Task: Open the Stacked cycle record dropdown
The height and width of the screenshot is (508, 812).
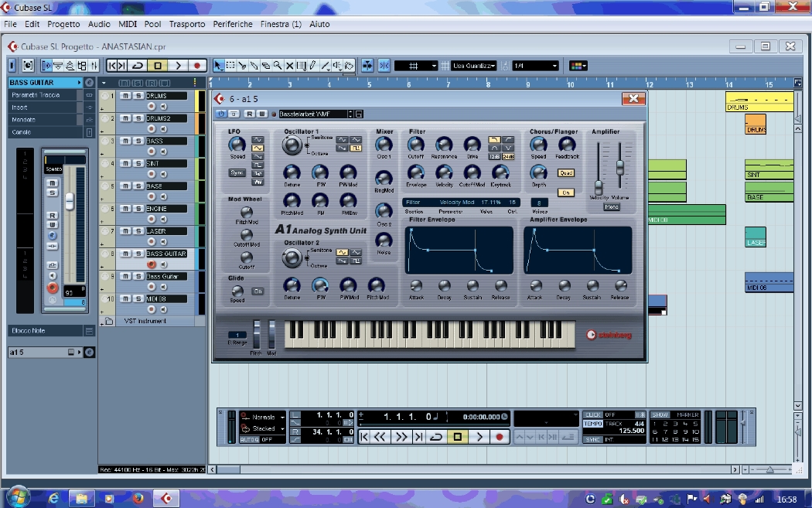Action: pos(263,429)
